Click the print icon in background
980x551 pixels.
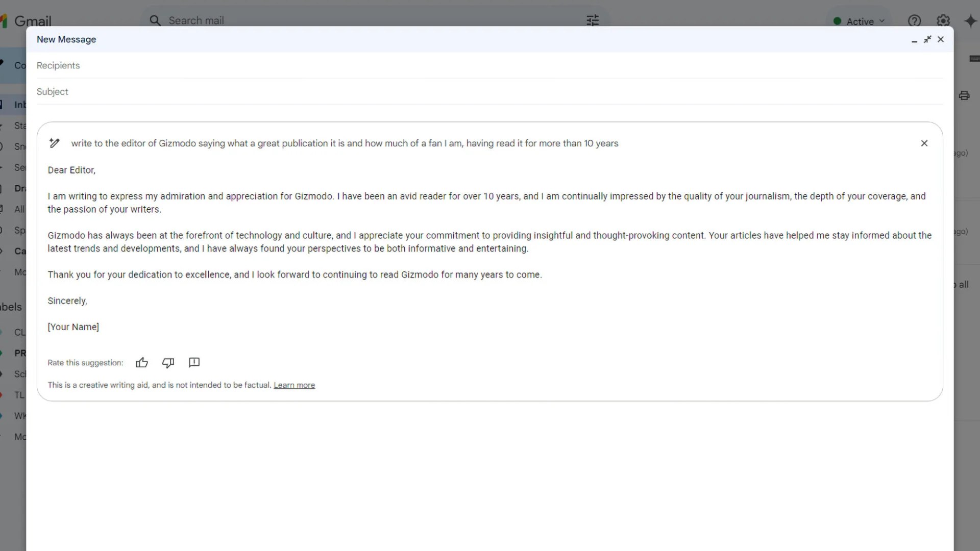click(x=964, y=95)
